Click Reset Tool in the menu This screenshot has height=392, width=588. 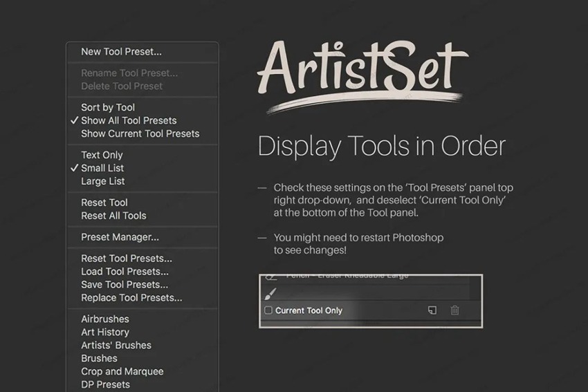(104, 203)
